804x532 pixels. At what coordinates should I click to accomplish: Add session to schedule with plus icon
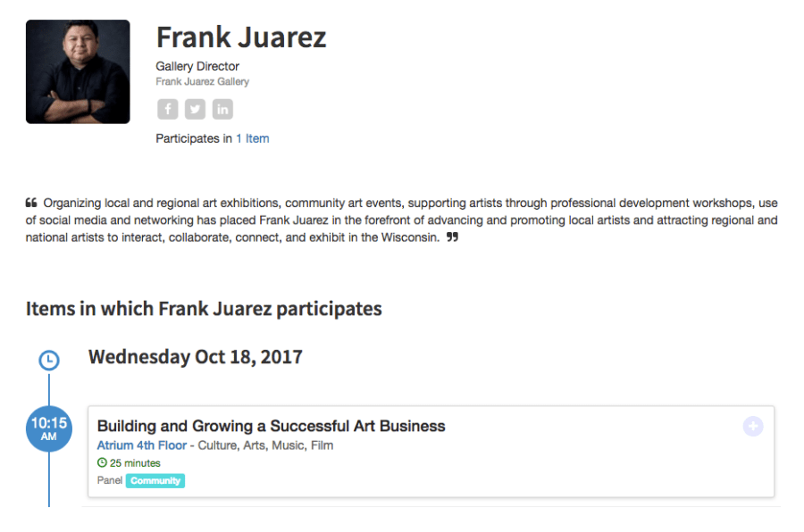[753, 427]
